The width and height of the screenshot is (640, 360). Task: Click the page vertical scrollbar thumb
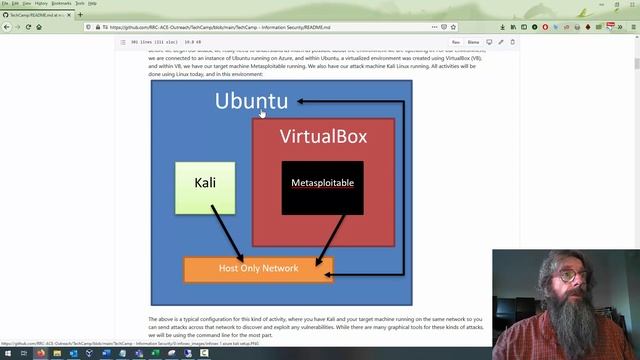[637, 64]
